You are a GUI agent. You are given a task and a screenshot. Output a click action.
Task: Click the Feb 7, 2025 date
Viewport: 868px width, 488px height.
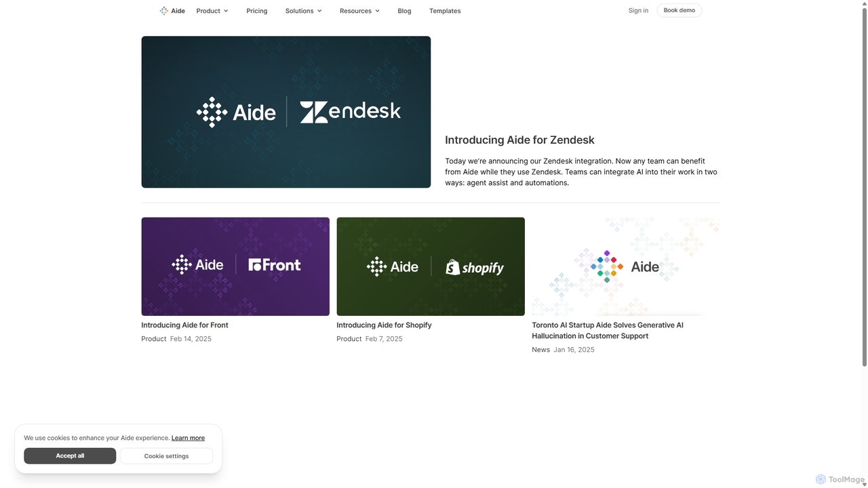click(384, 339)
